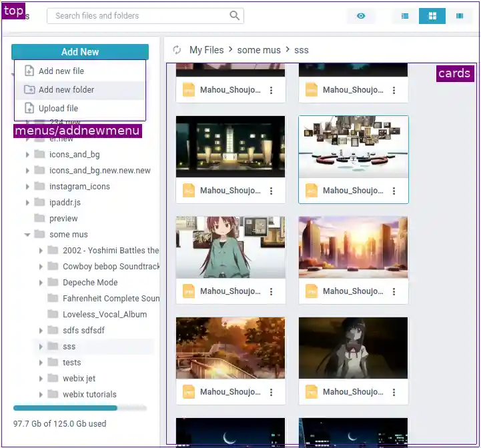The image size is (481, 448).
Task: Expand the Depeche Mode folder
Action: [x=41, y=283]
